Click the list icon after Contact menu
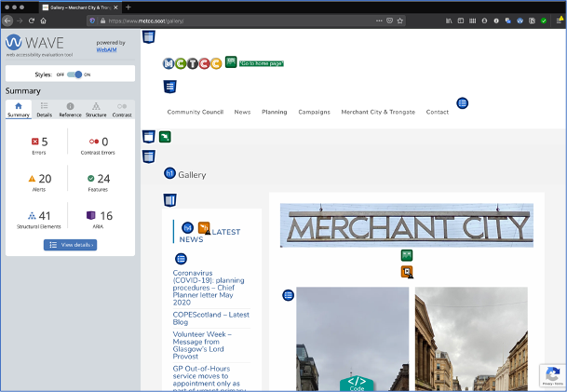This screenshot has height=392, width=567. (462, 103)
